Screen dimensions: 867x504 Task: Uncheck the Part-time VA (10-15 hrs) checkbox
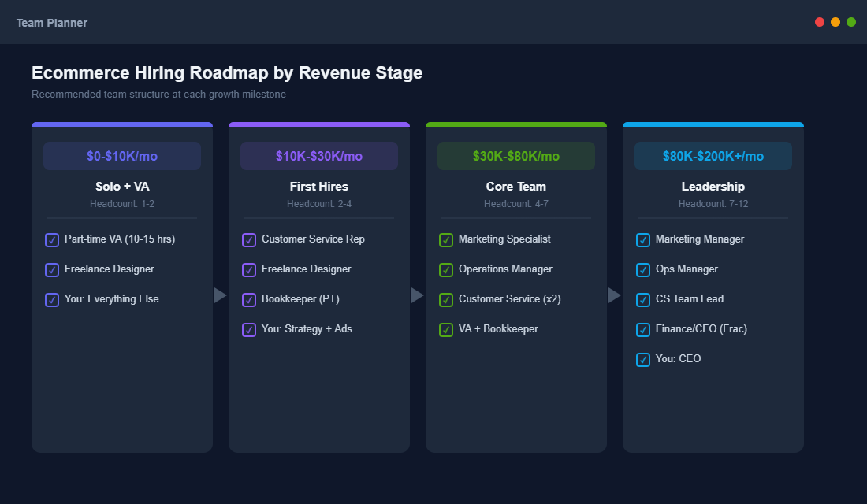[52, 240]
